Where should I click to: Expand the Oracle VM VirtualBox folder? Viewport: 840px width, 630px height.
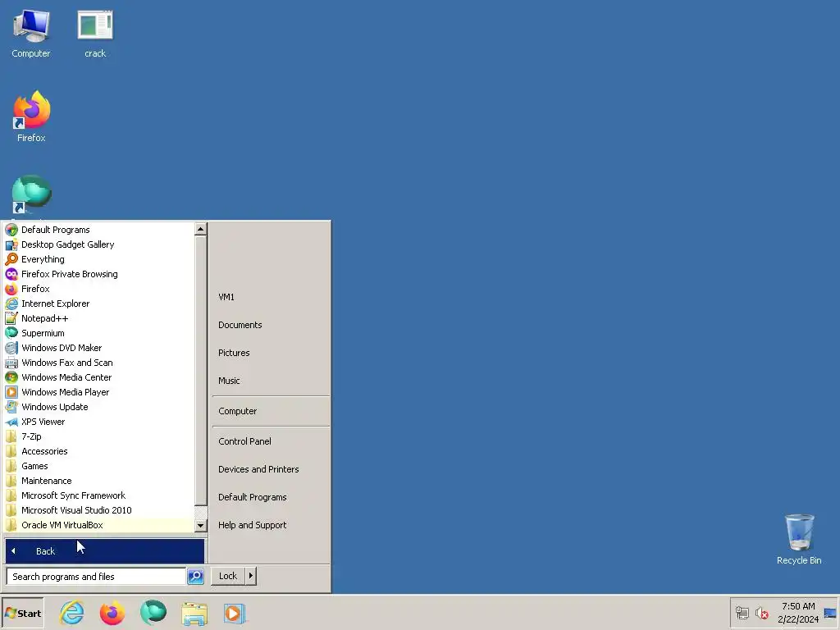pyautogui.click(x=98, y=525)
